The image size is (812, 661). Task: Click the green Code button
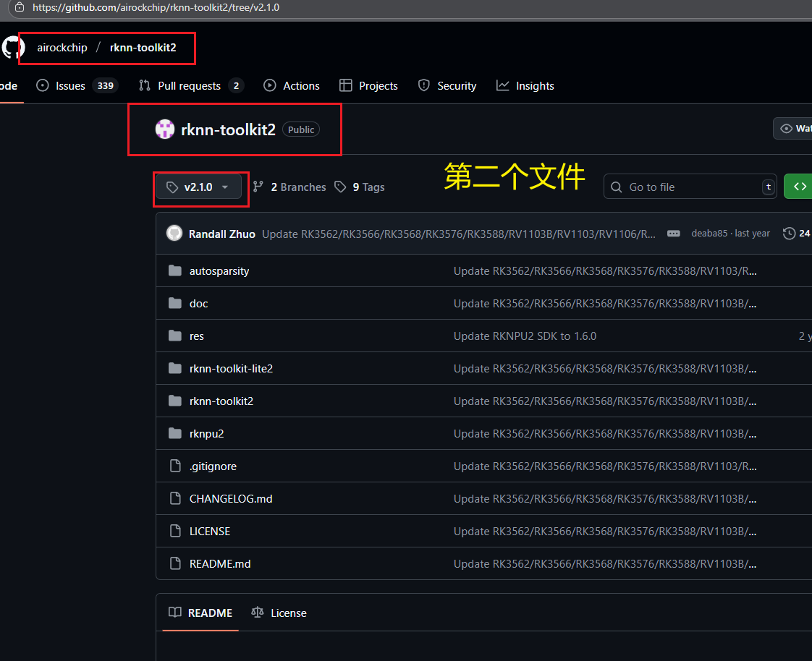pyautogui.click(x=798, y=187)
